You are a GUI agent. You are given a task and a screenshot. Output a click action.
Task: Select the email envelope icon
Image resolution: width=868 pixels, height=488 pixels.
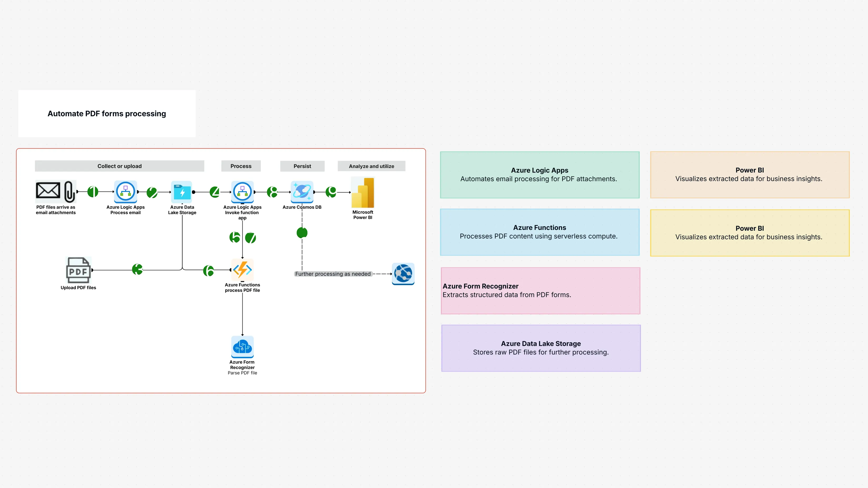point(48,191)
